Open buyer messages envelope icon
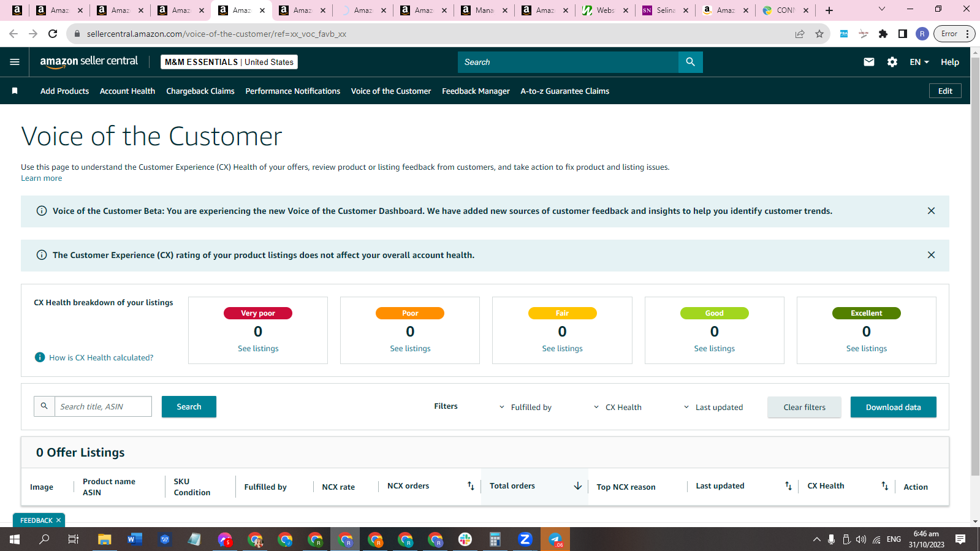 tap(868, 62)
